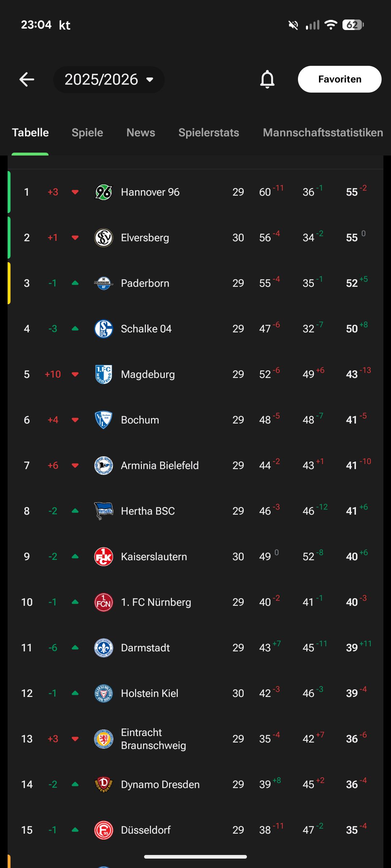
Task: Open the News tab
Action: [x=141, y=133]
